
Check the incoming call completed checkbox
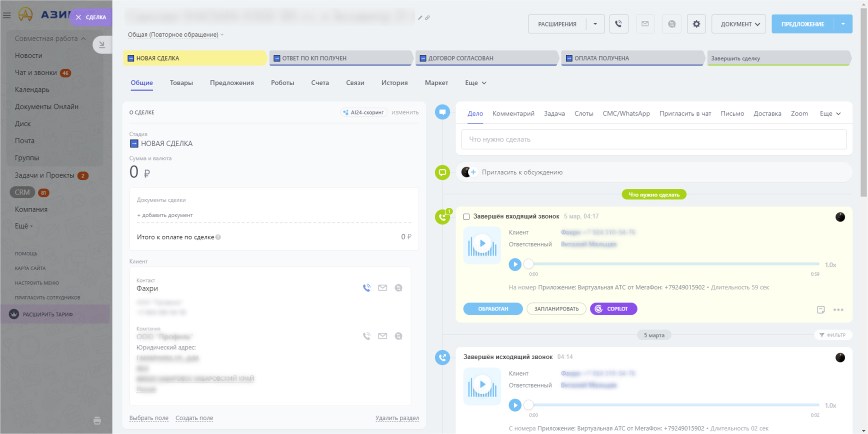[x=466, y=217]
